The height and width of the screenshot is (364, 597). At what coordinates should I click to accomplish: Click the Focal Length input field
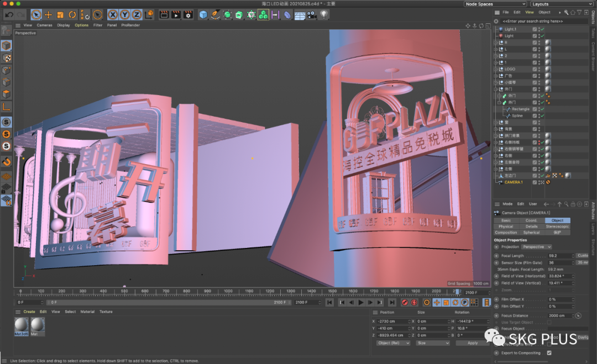560,256
